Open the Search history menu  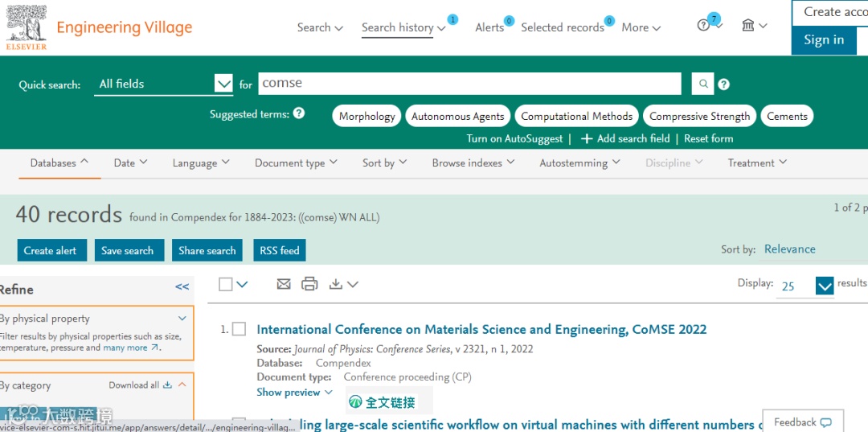point(403,27)
